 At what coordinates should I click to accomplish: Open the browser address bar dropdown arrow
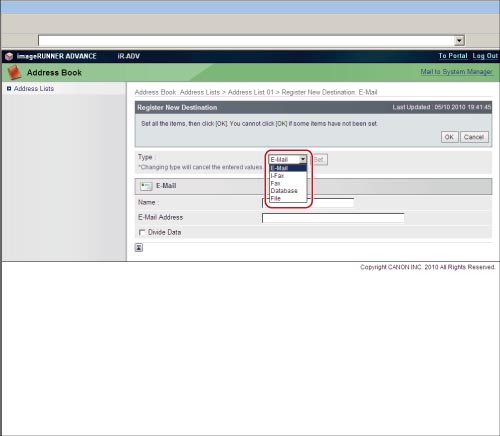(459, 41)
